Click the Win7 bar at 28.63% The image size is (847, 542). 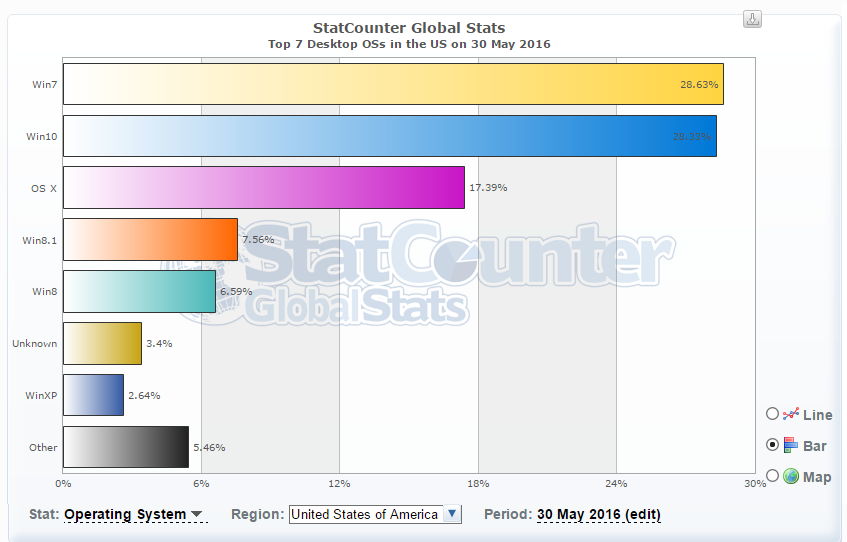click(x=393, y=84)
